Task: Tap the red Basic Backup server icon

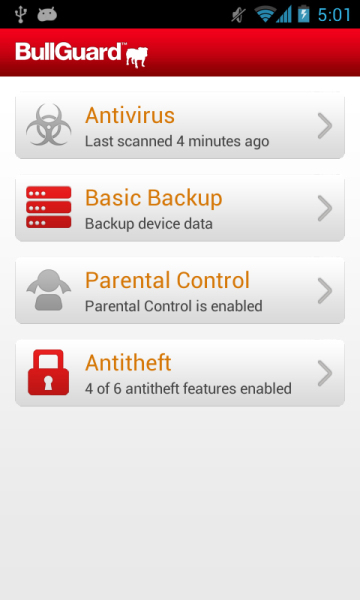Action: [49, 207]
